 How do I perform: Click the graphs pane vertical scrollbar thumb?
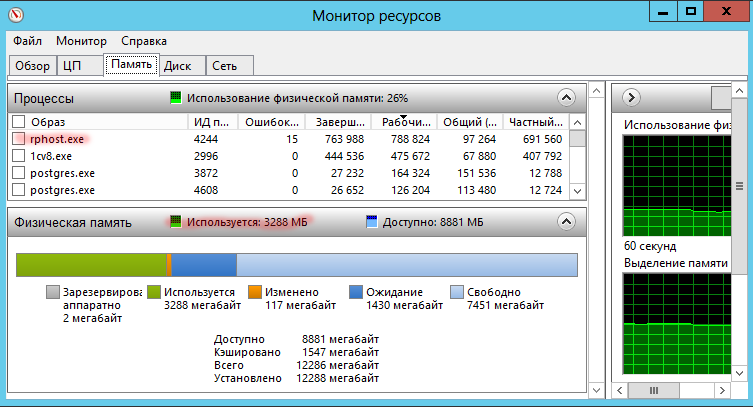[739, 186]
